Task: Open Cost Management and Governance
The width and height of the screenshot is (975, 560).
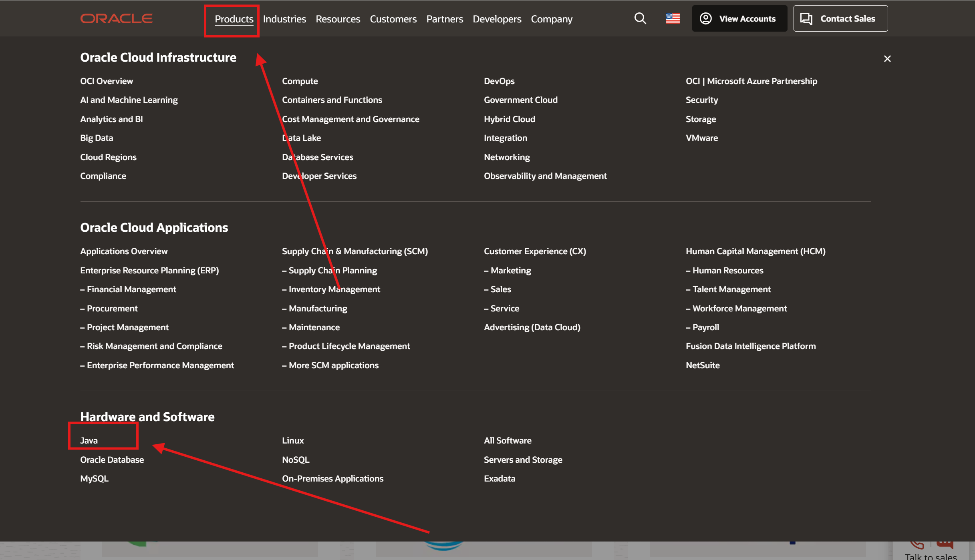Action: click(x=351, y=119)
